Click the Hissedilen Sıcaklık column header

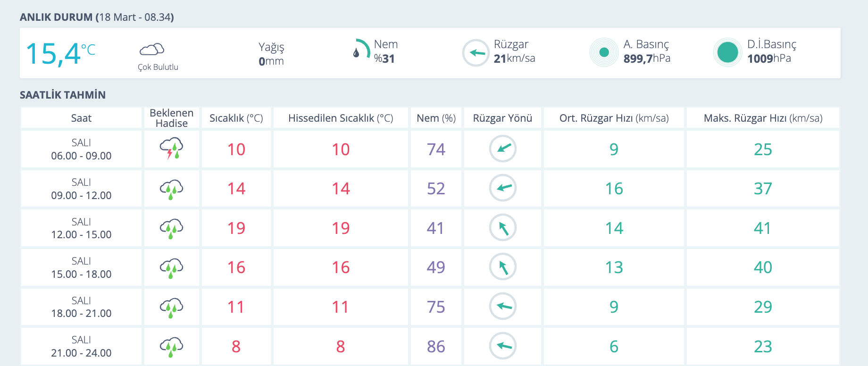341,118
